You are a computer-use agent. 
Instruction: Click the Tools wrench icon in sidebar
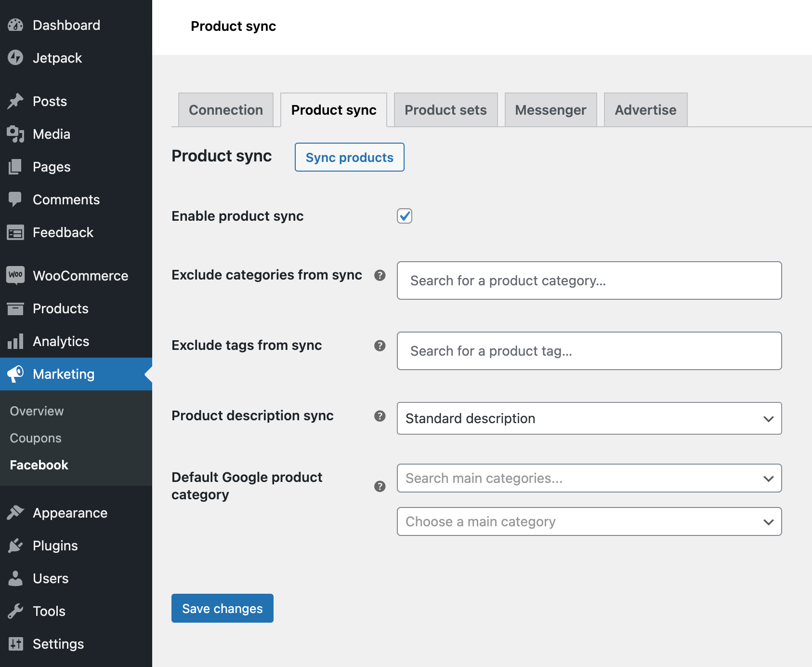(16, 611)
